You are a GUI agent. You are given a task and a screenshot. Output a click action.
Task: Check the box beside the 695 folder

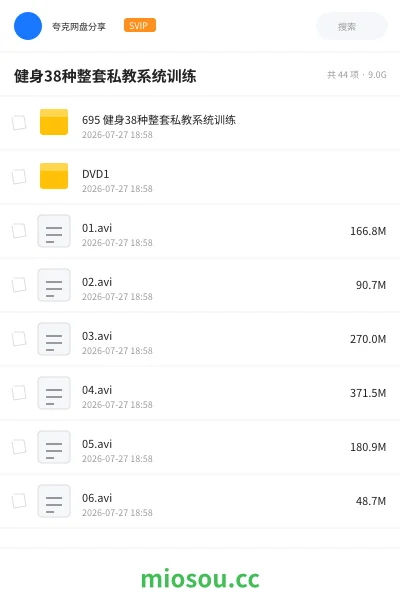tap(19, 123)
